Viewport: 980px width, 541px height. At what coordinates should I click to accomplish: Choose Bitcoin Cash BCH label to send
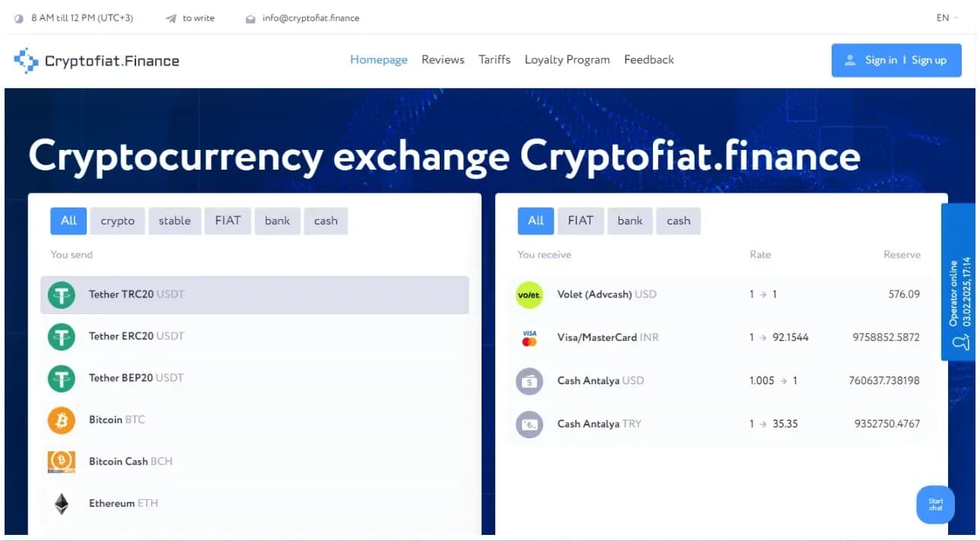(x=131, y=462)
